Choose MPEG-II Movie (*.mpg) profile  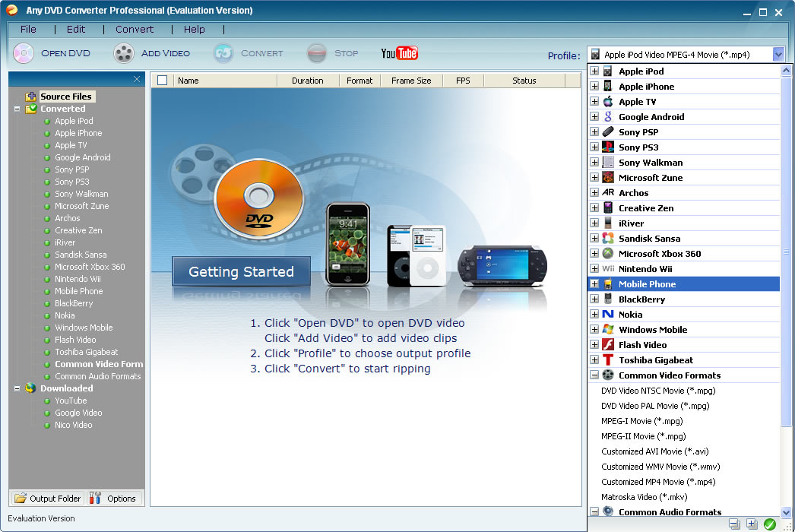tap(644, 436)
